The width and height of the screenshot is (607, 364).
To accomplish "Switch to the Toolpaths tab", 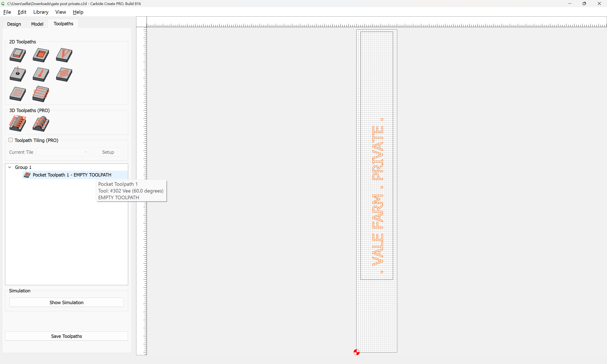I will [x=63, y=24].
